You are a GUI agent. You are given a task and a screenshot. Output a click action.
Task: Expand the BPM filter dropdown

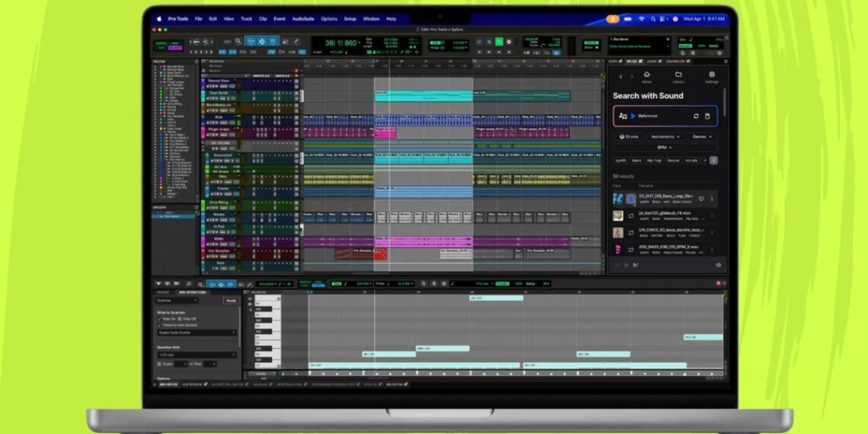pos(665,148)
